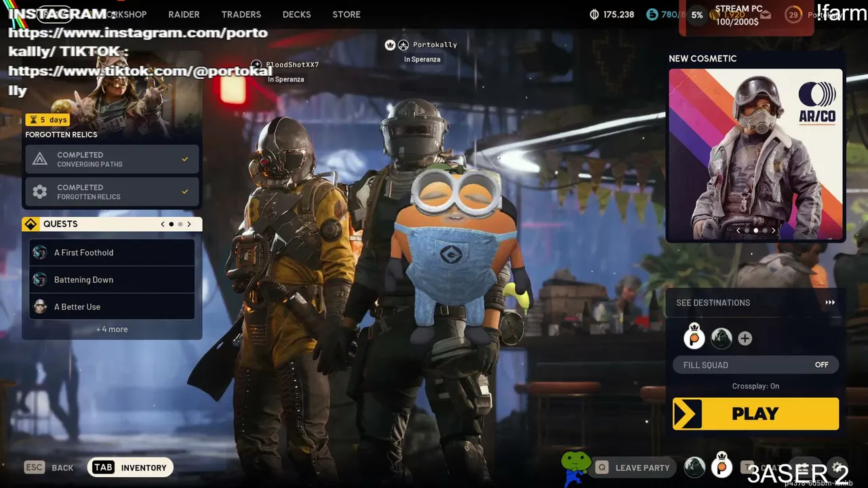
Task: Start matchmaking with the Play button
Action: pyautogui.click(x=755, y=414)
